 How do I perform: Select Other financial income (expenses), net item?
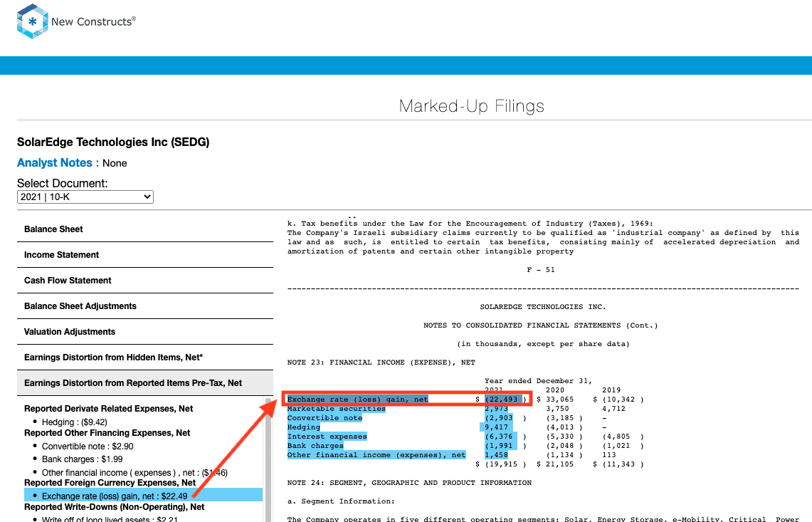[x=135, y=473]
